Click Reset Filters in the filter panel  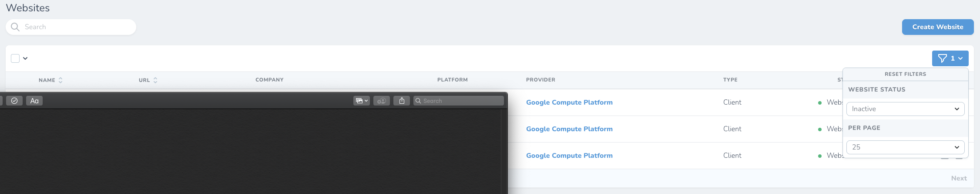coord(905,74)
